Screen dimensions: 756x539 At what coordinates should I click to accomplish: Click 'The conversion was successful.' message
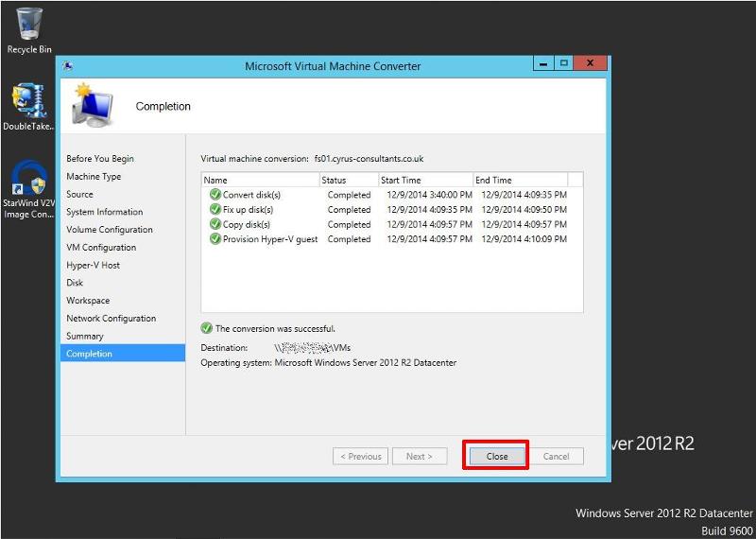[x=275, y=329]
